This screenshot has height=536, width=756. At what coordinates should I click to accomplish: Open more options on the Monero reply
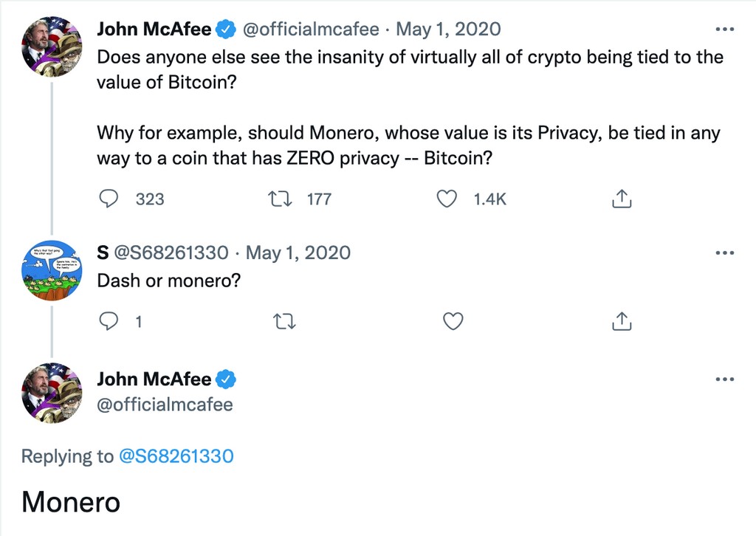point(724,378)
